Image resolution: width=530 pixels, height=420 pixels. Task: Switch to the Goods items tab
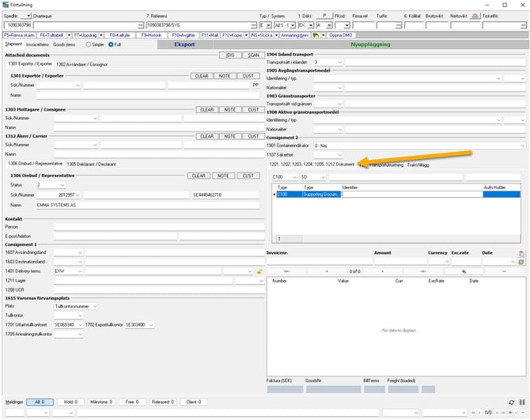coord(65,44)
